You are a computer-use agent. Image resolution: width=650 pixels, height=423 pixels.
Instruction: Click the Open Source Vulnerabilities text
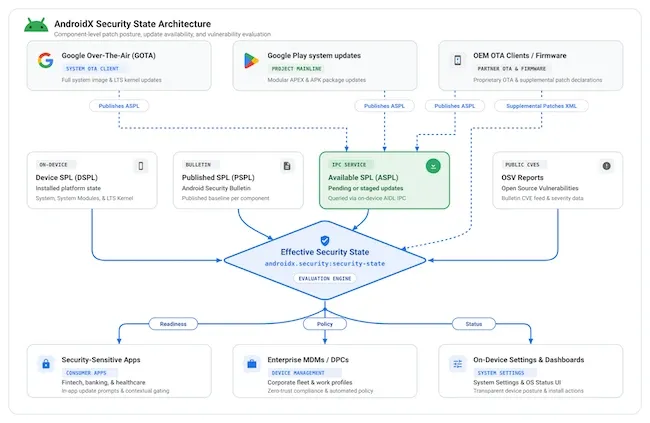coord(540,188)
